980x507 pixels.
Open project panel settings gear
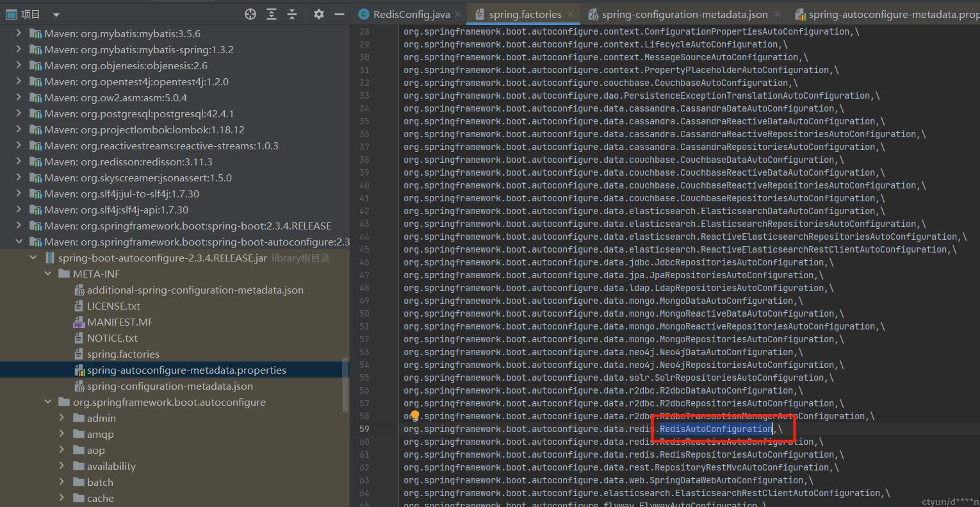319,14
